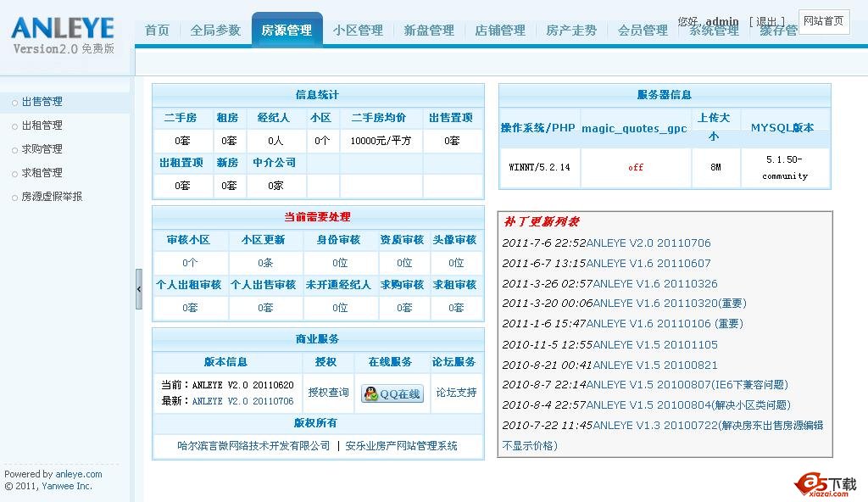This screenshot has height=502, width=868.
Task: Click the 资质审核 header
Action: 402,240
